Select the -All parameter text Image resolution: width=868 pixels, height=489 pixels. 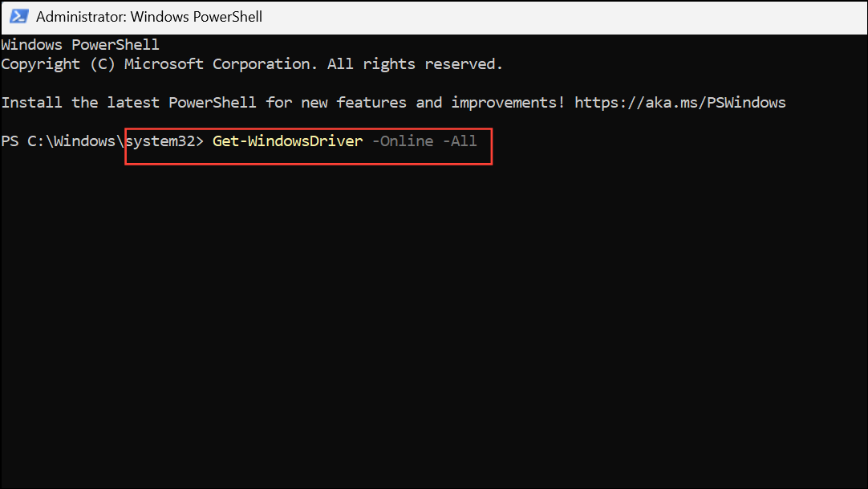tap(460, 141)
